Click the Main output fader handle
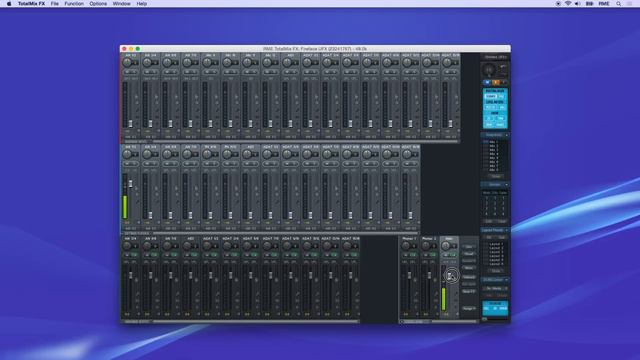The height and width of the screenshot is (360, 640). (x=449, y=276)
